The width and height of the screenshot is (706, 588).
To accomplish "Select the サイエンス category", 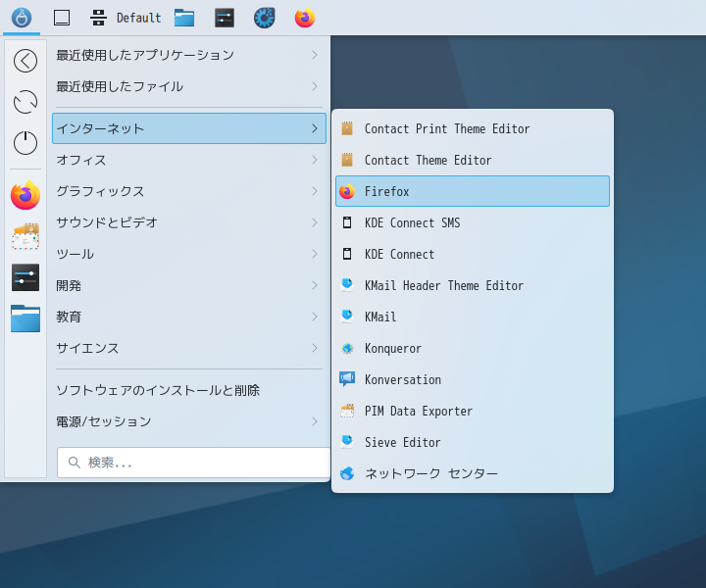I will point(188,348).
